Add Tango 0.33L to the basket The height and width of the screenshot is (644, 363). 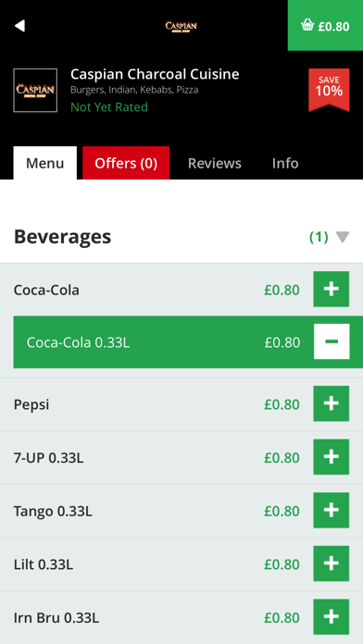click(332, 511)
